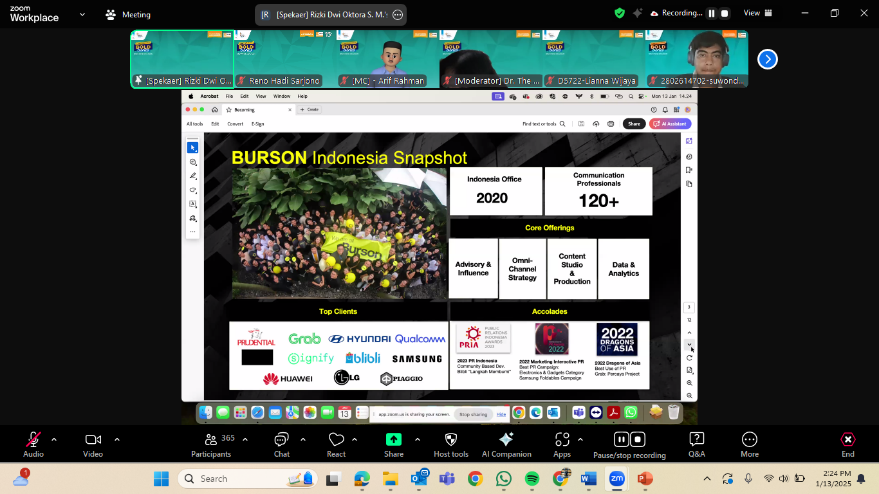
Task: Show next participants with blue arrow
Action: tap(767, 59)
